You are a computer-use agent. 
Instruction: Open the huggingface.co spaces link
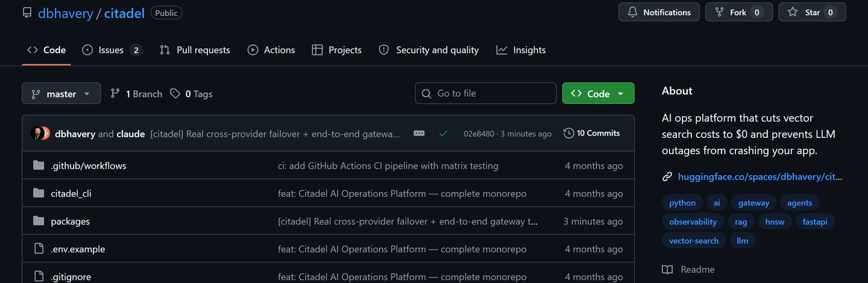click(760, 176)
